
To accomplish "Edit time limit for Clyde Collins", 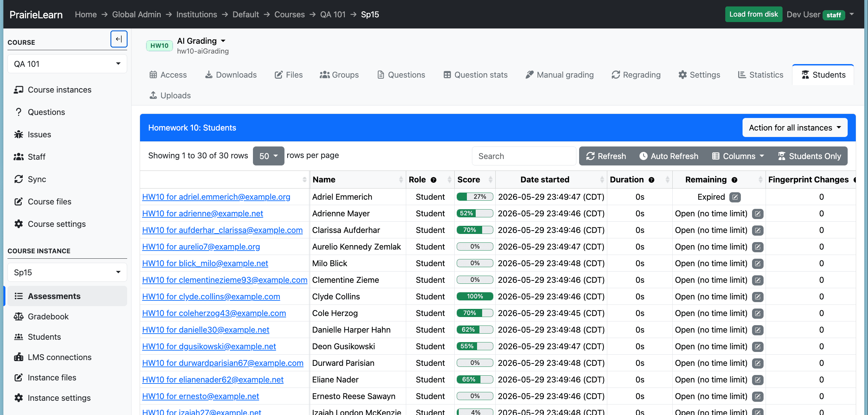I will tap(757, 297).
